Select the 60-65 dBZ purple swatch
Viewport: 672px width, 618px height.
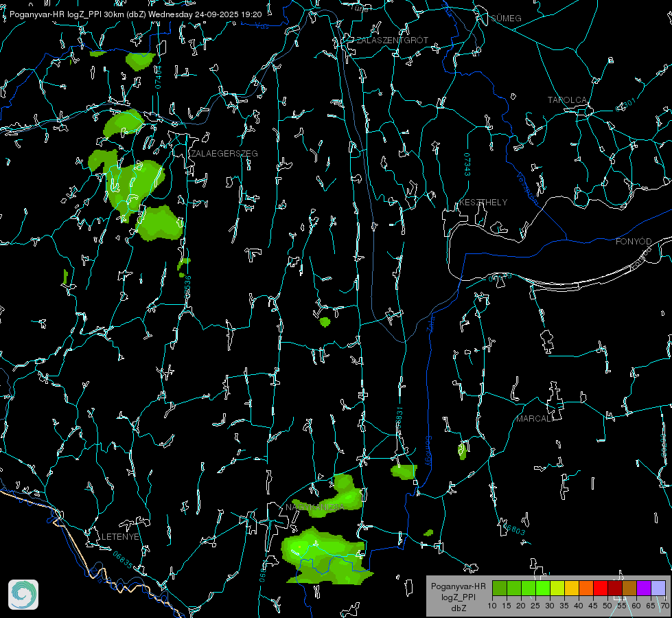point(644,588)
